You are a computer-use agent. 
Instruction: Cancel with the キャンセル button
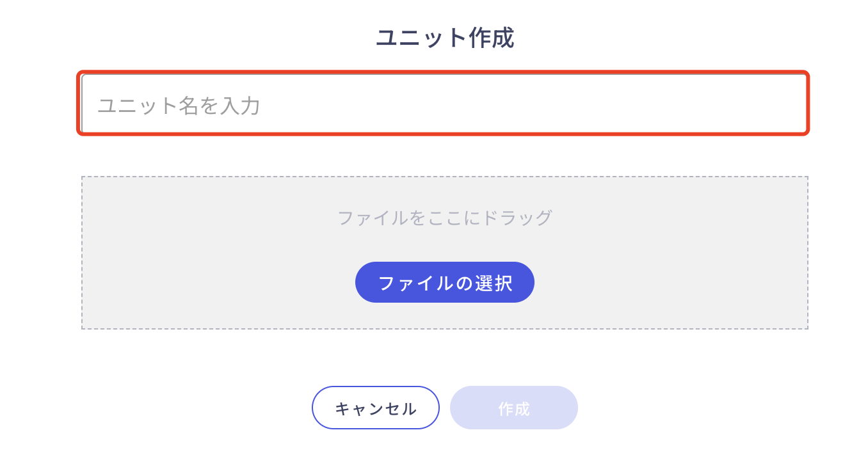pos(376,408)
